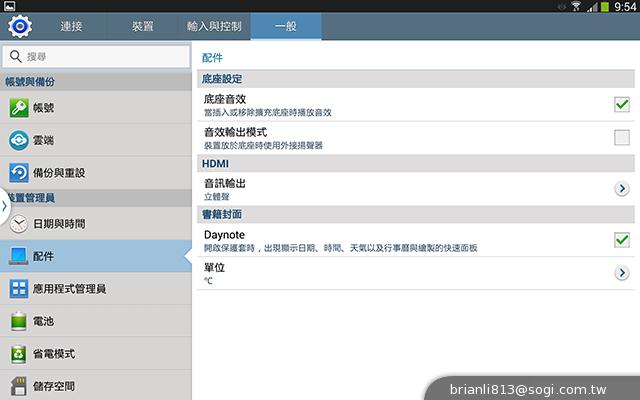Switch to the 連接 tab
The image size is (640, 400).
click(72, 24)
